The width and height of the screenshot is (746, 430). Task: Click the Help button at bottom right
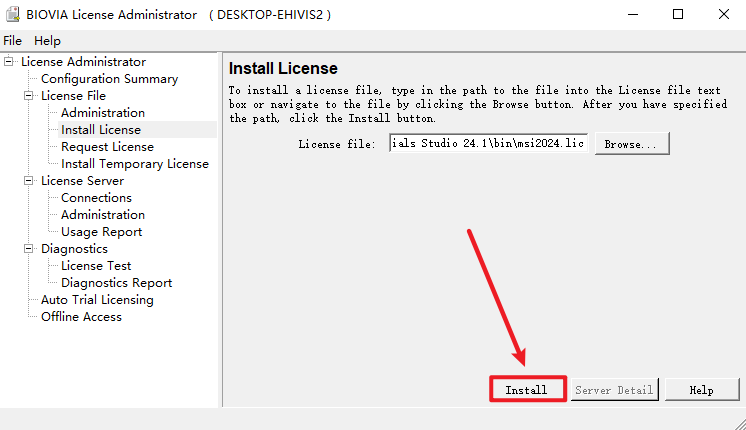tap(701, 389)
